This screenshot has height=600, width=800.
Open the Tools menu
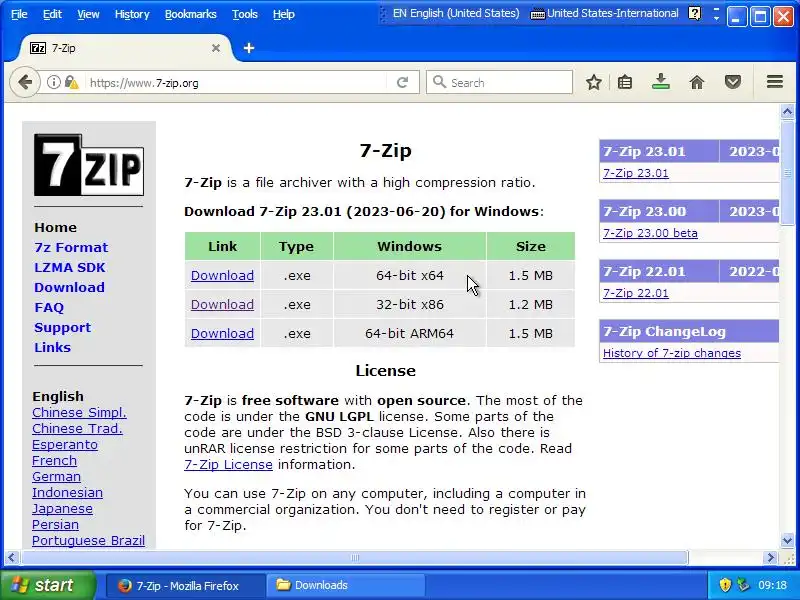tap(244, 14)
